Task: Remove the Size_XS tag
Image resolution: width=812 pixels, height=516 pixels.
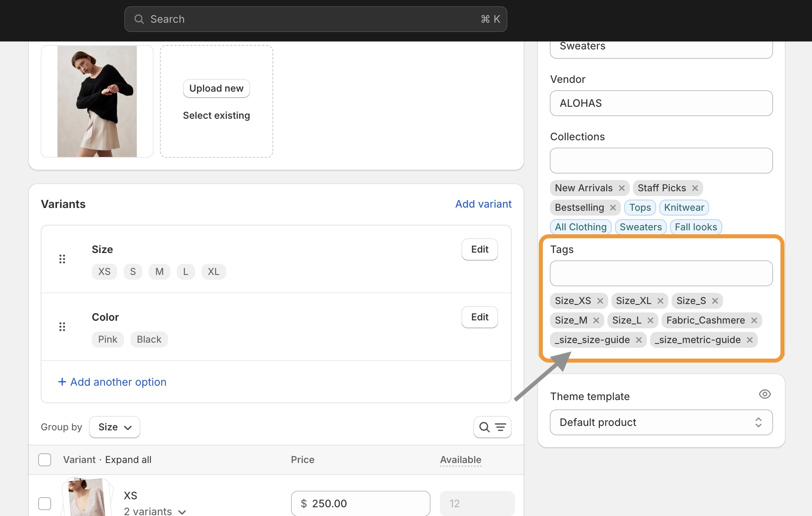Action: point(600,301)
